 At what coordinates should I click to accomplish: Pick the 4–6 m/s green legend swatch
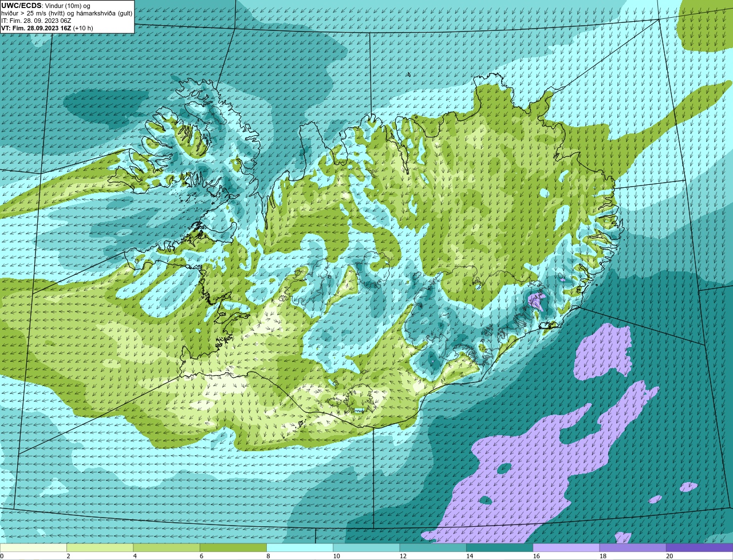tap(167, 547)
